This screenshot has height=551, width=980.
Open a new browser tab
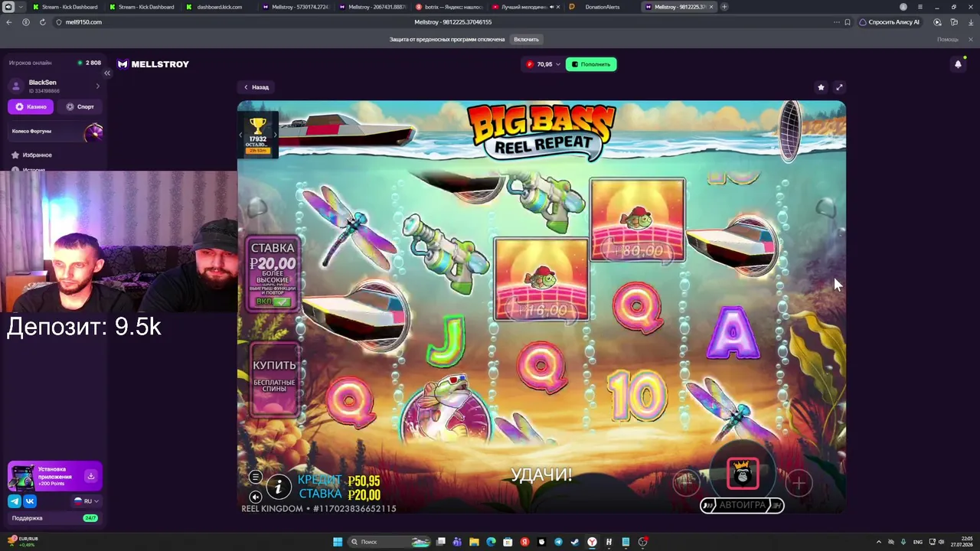coord(724,7)
